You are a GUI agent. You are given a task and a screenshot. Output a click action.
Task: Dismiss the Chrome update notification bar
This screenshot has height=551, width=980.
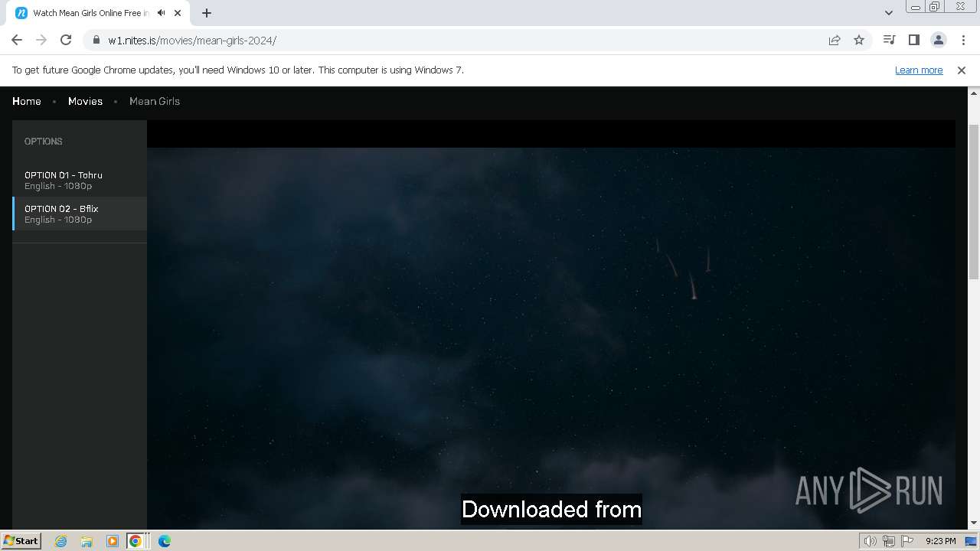point(962,70)
